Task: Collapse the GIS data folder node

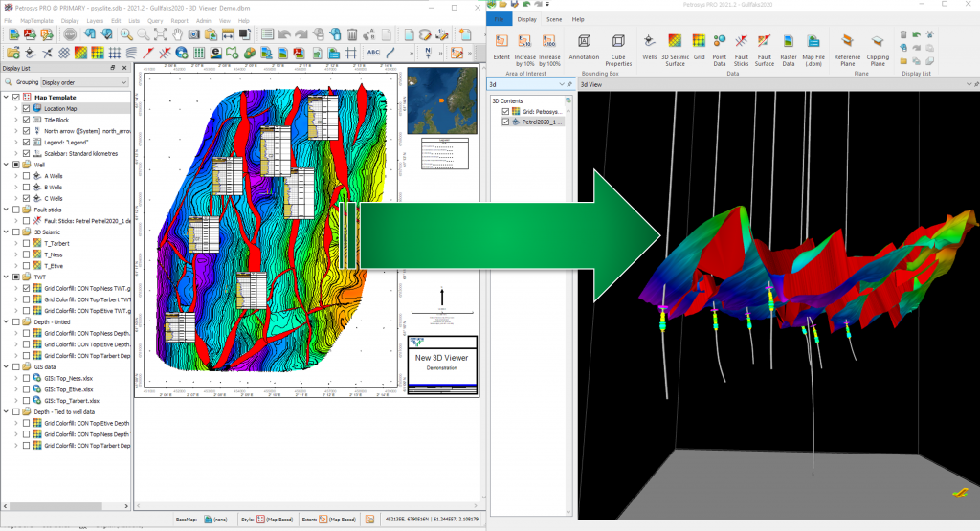Action: [x=7, y=366]
